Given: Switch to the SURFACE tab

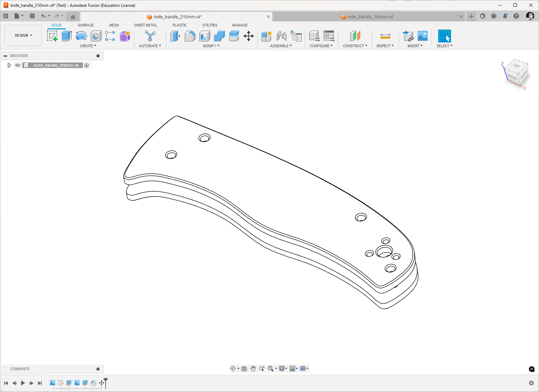Looking at the screenshot, I should (86, 25).
